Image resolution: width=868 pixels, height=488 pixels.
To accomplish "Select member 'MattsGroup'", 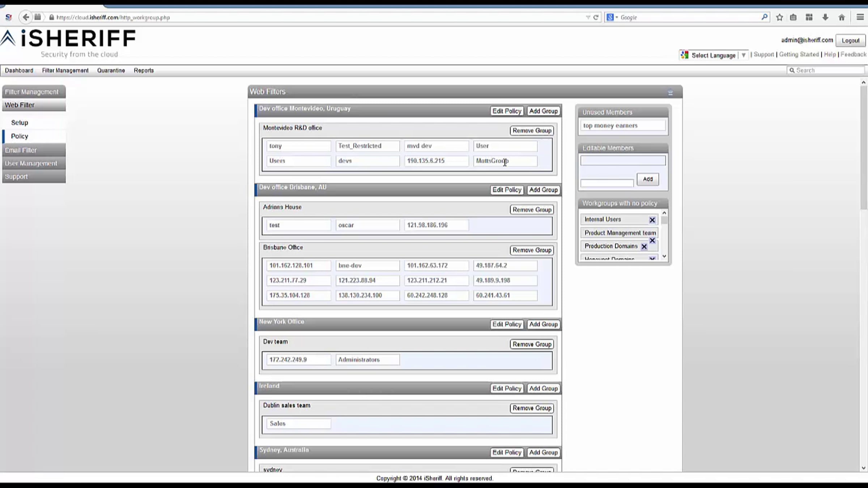I will [x=505, y=161].
